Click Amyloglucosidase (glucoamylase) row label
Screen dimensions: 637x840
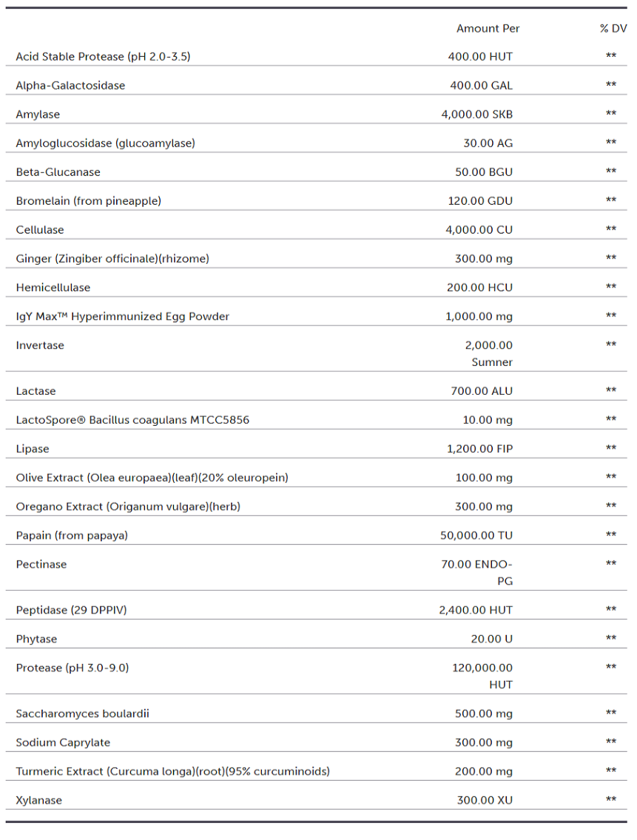pyautogui.click(x=105, y=143)
